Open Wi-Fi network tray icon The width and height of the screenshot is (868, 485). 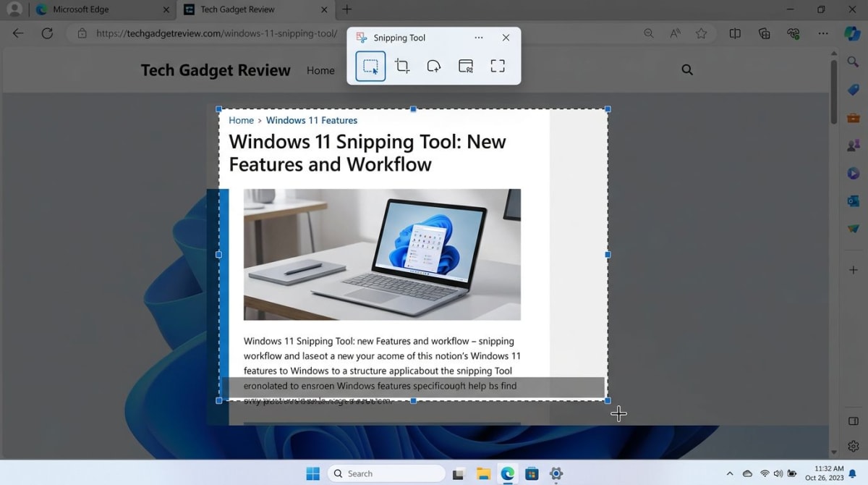765,473
